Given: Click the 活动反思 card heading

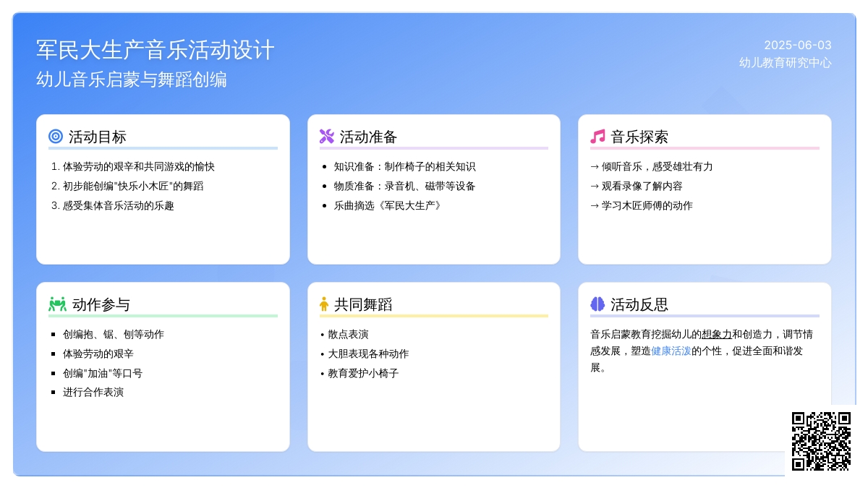Looking at the screenshot, I should coord(639,304).
